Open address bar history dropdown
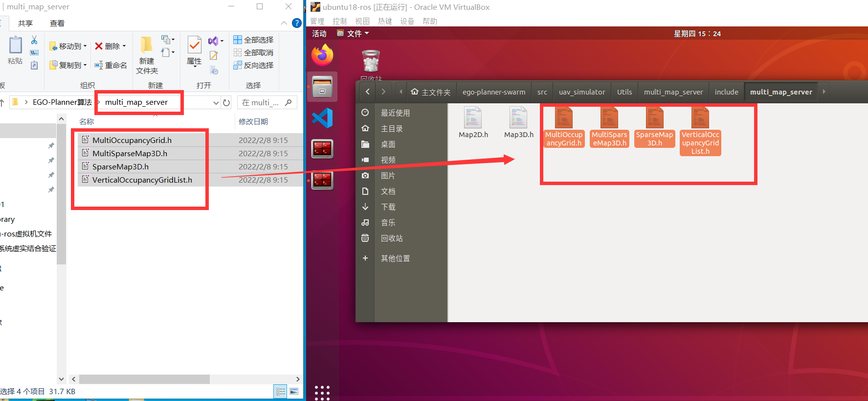Image resolution: width=868 pixels, height=401 pixels. [216, 102]
